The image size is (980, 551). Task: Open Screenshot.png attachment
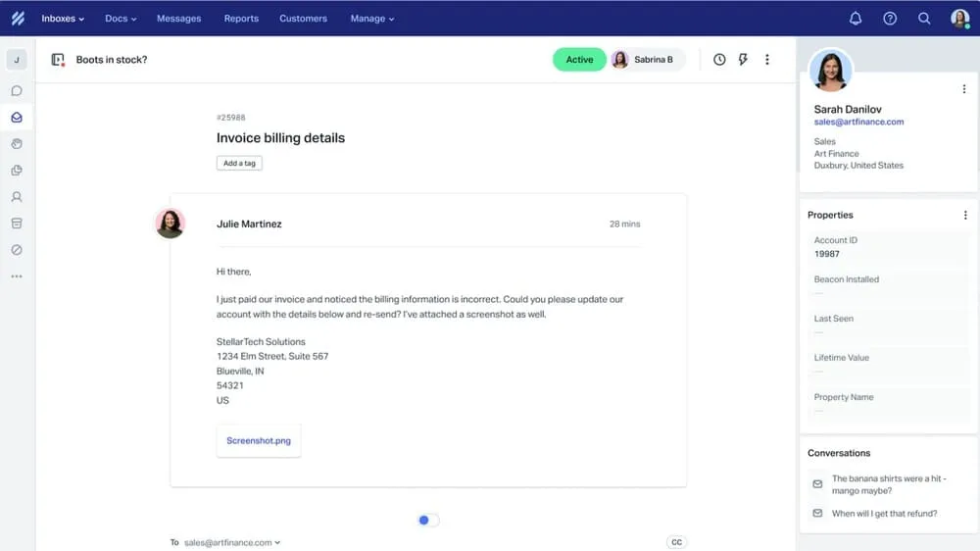(x=259, y=441)
